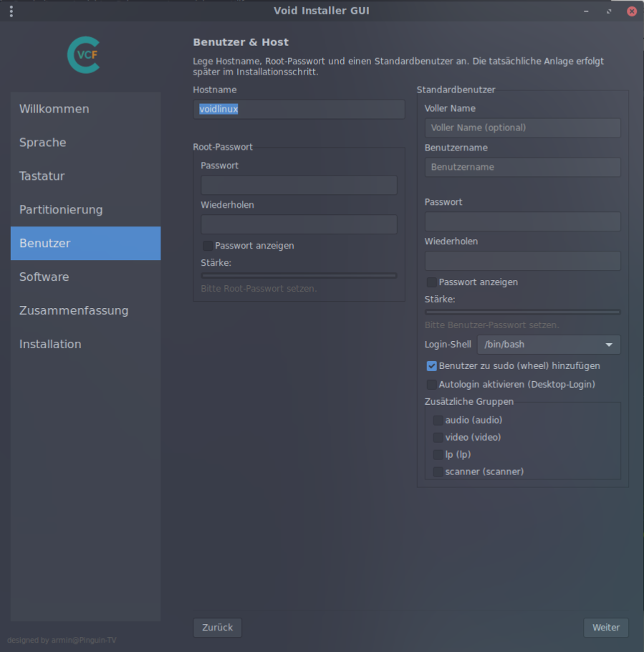Maximize the installer window
Viewport: 644px width, 652px height.
[x=609, y=11]
